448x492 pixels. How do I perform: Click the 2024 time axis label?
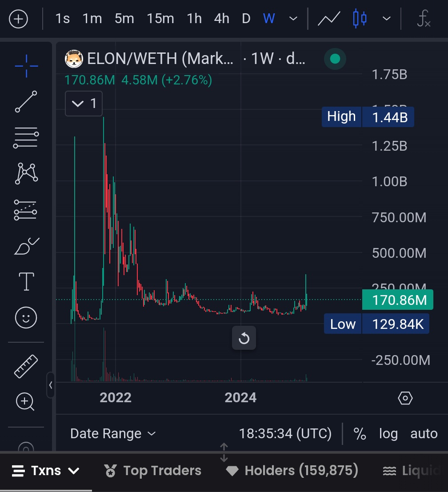click(240, 397)
